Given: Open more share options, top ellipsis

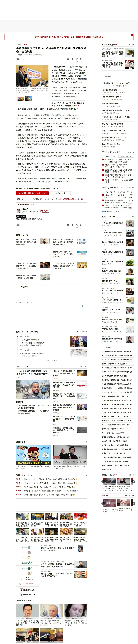Looking at the screenshot, I should [x=85, y=59].
